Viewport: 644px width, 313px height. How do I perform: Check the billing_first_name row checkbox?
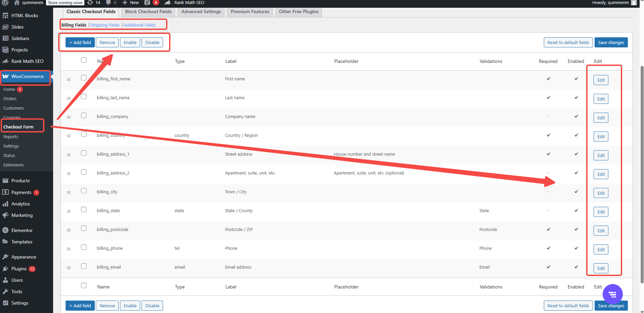84,78
